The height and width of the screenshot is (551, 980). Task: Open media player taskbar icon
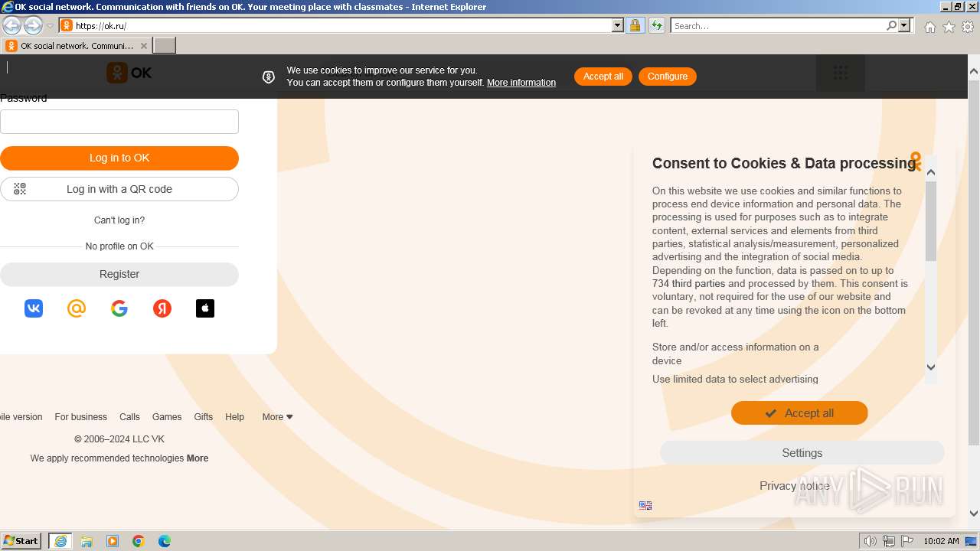(x=113, y=541)
